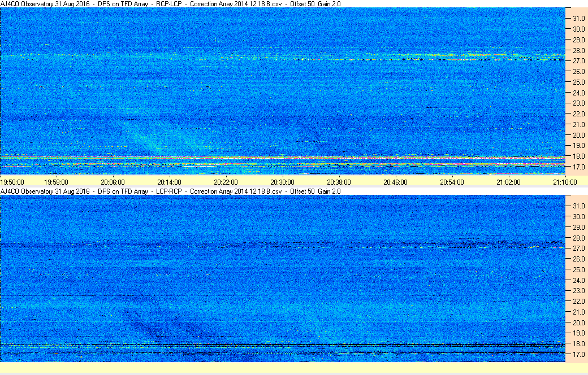Click the 25.0 frequency label on RCP-LCP chart

pyautogui.click(x=578, y=82)
